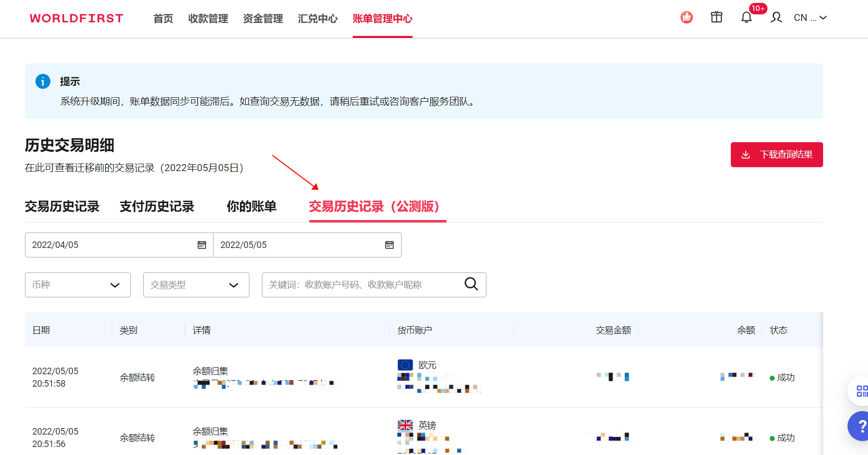Open the 交易类型 transaction type dropdown
The image size is (868, 455).
click(x=196, y=284)
